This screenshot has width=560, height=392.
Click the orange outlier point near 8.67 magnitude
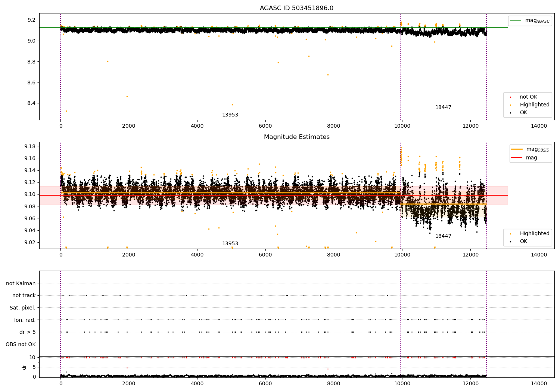(x=328, y=75)
